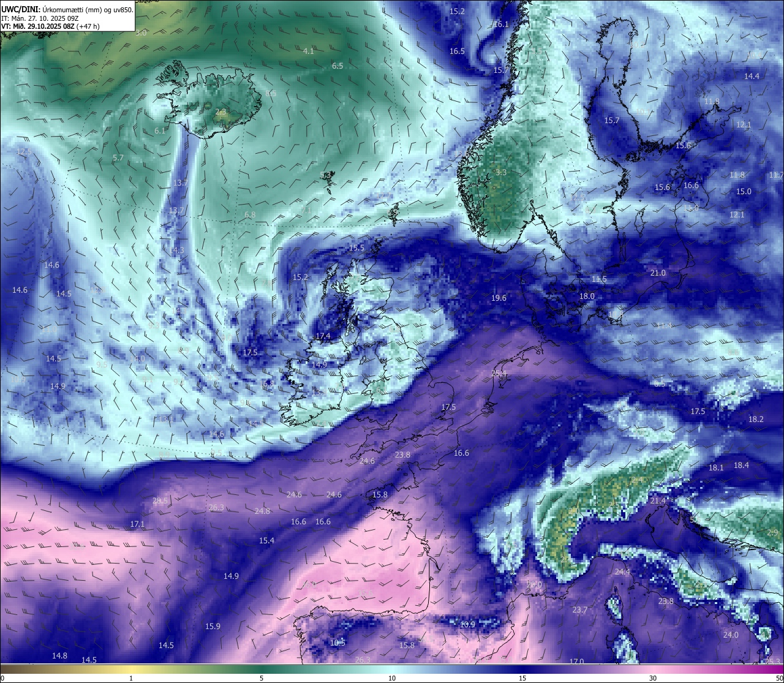Click the 18.4 value label
This screenshot has height=683, width=784.
pos(741,466)
